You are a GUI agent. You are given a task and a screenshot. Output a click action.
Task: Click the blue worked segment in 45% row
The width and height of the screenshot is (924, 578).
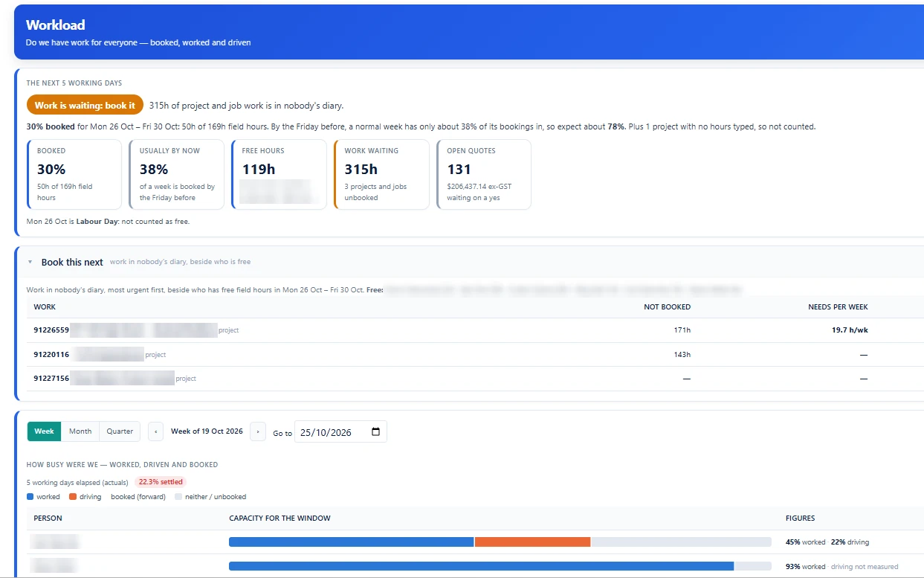(x=352, y=542)
